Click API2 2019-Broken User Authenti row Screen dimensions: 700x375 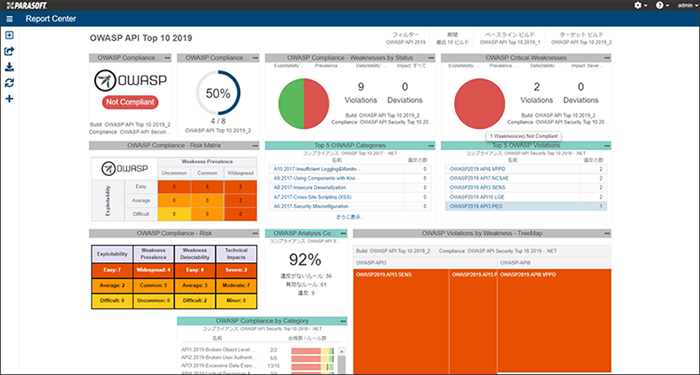(x=257, y=358)
